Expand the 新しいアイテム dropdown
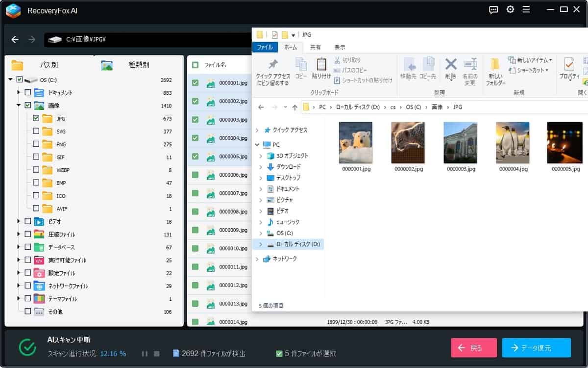588x368 pixels. tap(550, 60)
